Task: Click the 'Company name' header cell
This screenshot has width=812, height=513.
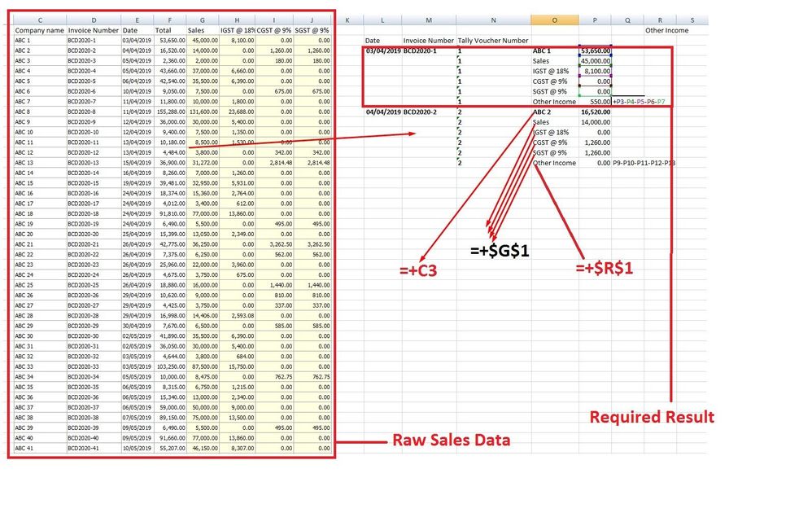Action: pyautogui.click(x=40, y=30)
